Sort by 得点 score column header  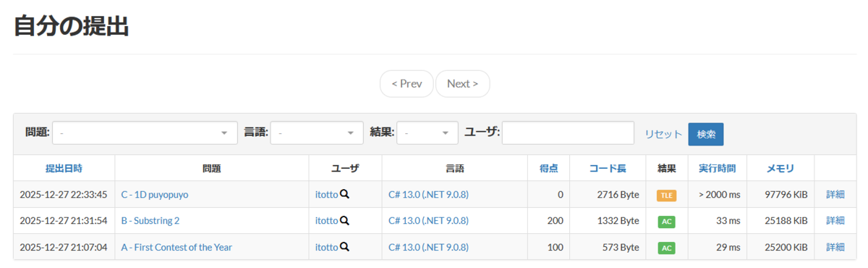coord(548,168)
